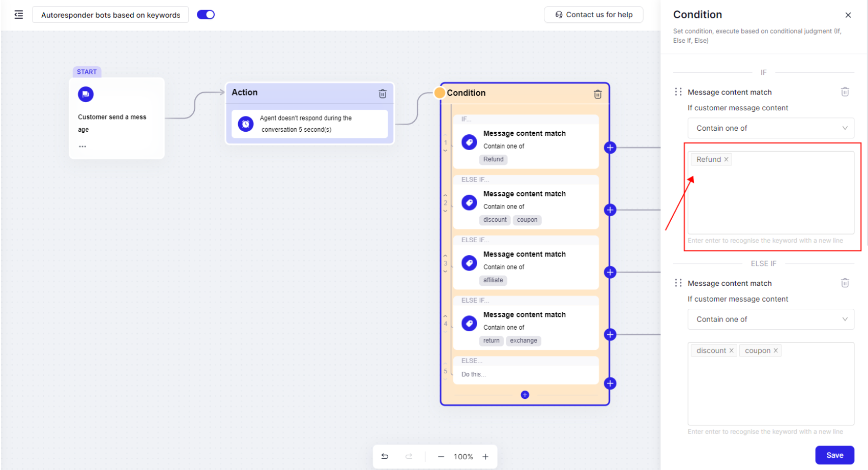Remove the coupon keyword tag
This screenshot has width=868, height=470.
(x=775, y=350)
